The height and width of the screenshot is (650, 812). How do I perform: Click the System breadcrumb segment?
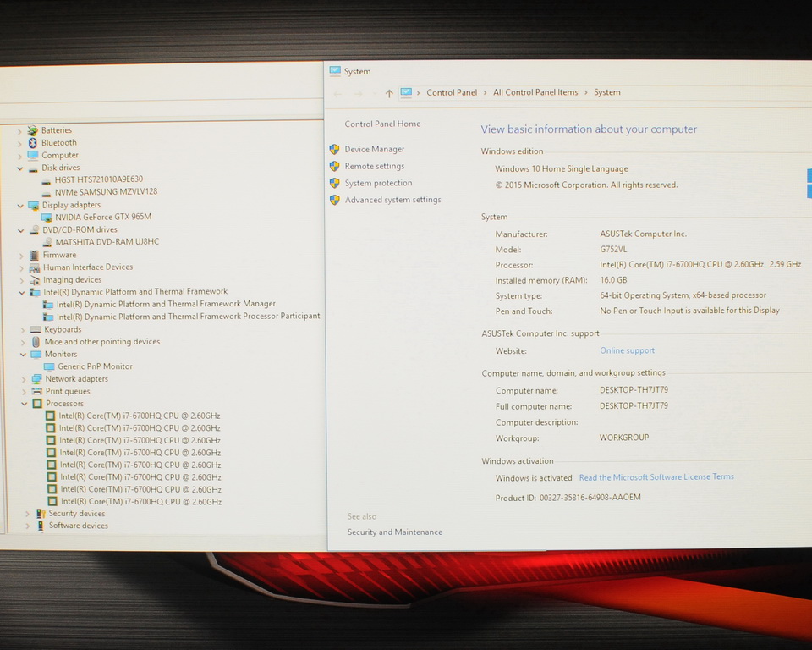607,92
